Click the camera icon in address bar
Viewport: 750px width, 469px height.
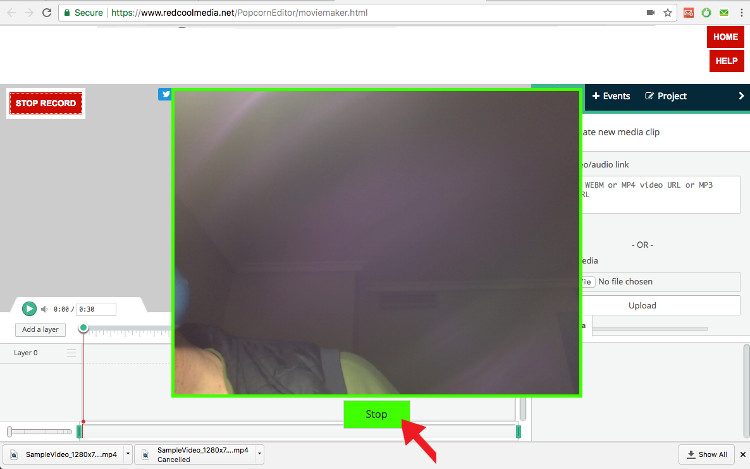click(x=651, y=13)
